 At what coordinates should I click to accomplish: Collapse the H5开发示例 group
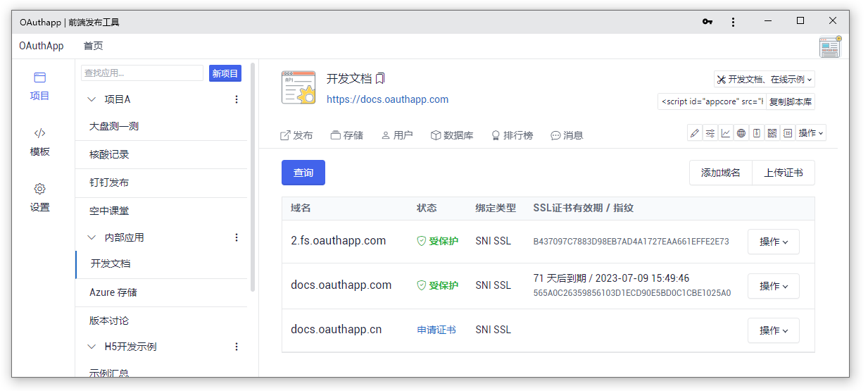(x=92, y=347)
